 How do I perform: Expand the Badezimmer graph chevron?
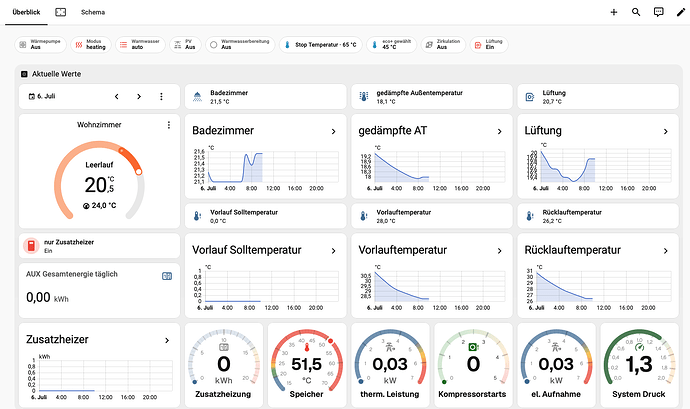[x=334, y=131]
